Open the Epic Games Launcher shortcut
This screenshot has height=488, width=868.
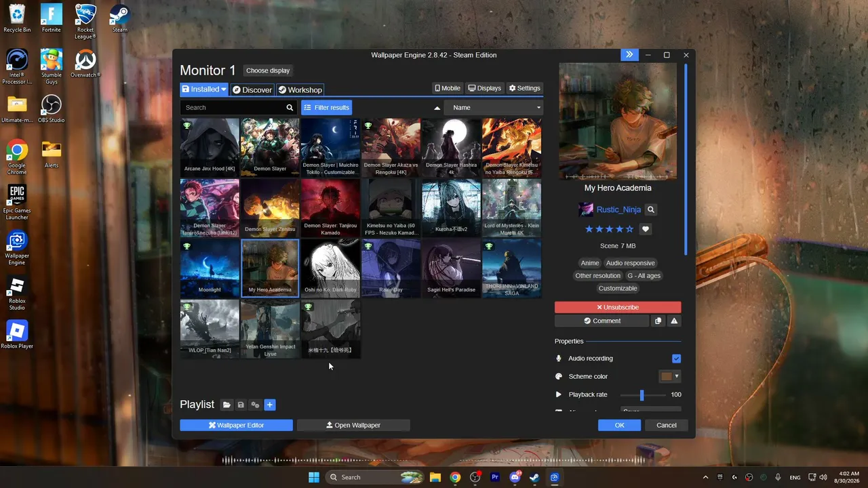[x=17, y=202]
